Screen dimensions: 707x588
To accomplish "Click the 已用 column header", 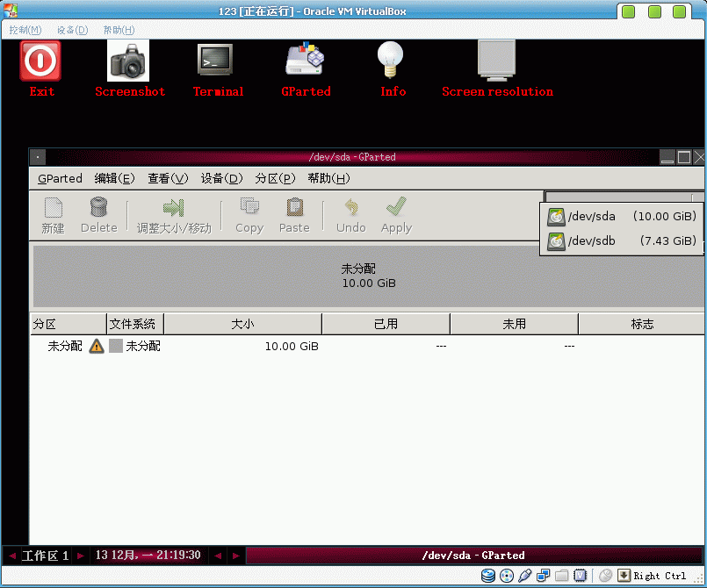I will (386, 324).
